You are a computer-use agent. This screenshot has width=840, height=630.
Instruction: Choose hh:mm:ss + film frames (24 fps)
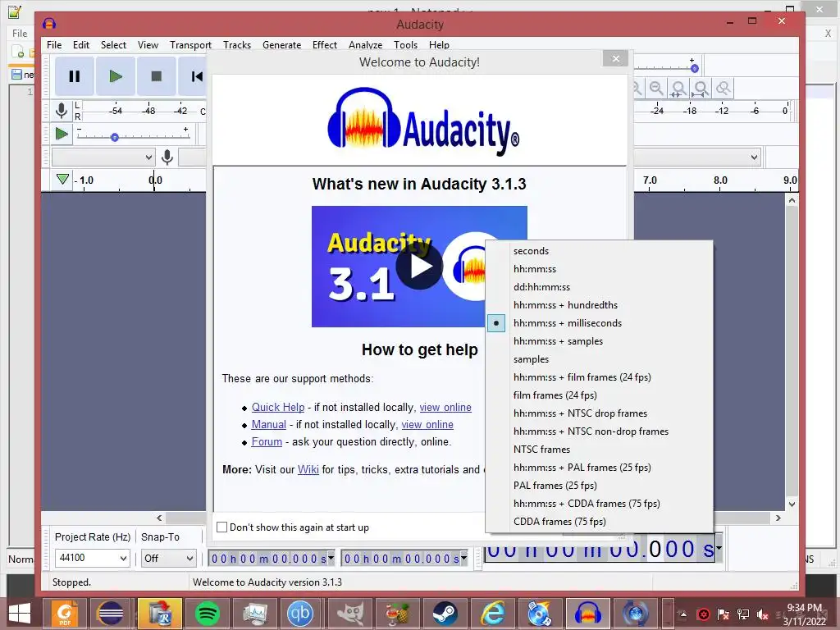[x=599, y=377]
